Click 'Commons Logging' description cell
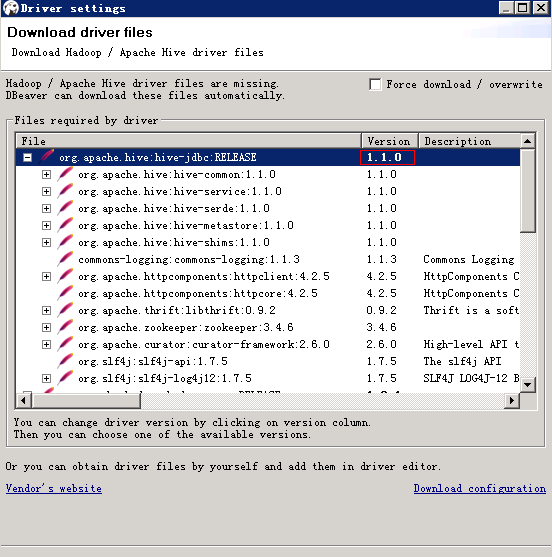 click(469, 260)
